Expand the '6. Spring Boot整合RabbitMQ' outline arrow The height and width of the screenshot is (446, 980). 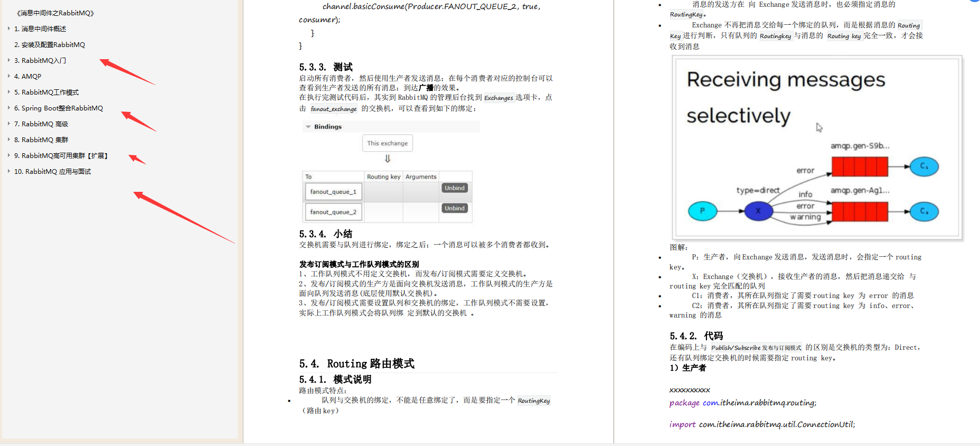(9, 108)
